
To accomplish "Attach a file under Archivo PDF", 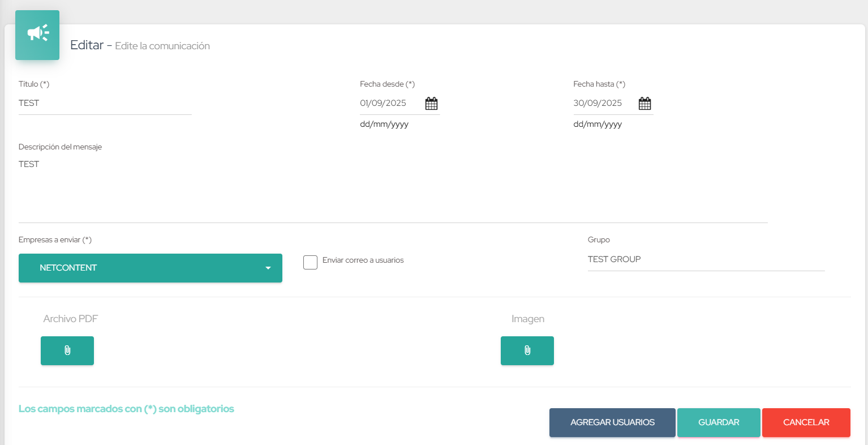I will point(67,350).
